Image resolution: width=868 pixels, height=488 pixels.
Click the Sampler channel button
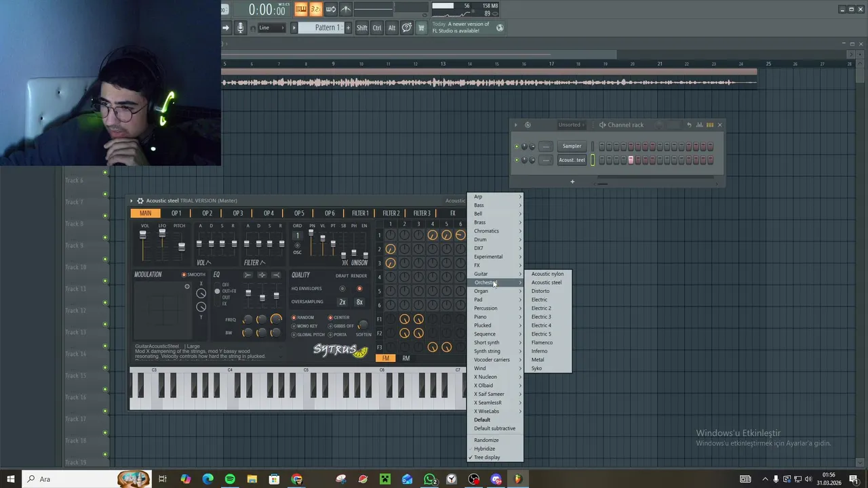[572, 146]
